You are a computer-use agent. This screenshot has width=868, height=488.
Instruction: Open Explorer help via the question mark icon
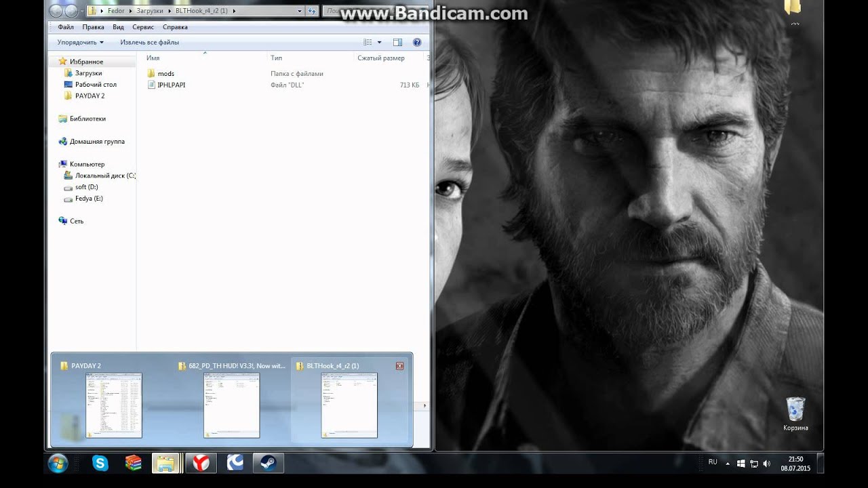[x=417, y=42]
